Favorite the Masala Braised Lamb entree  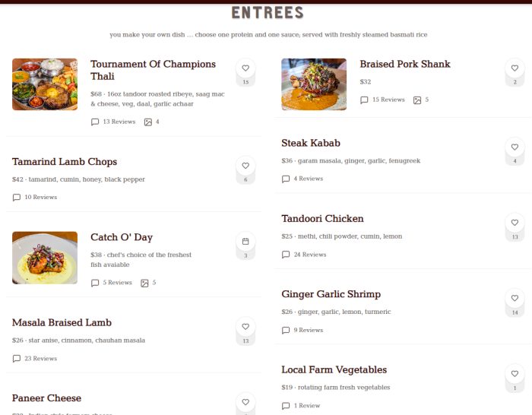(x=245, y=327)
